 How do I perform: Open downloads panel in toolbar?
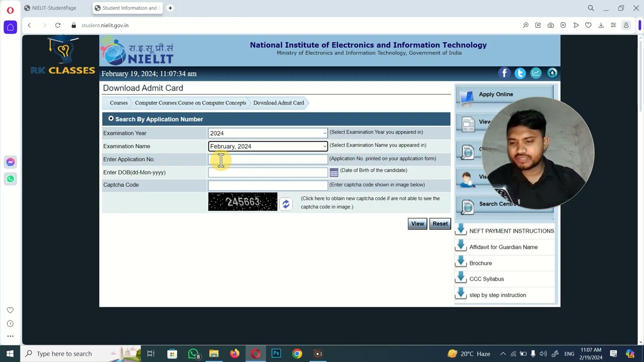(x=601, y=25)
